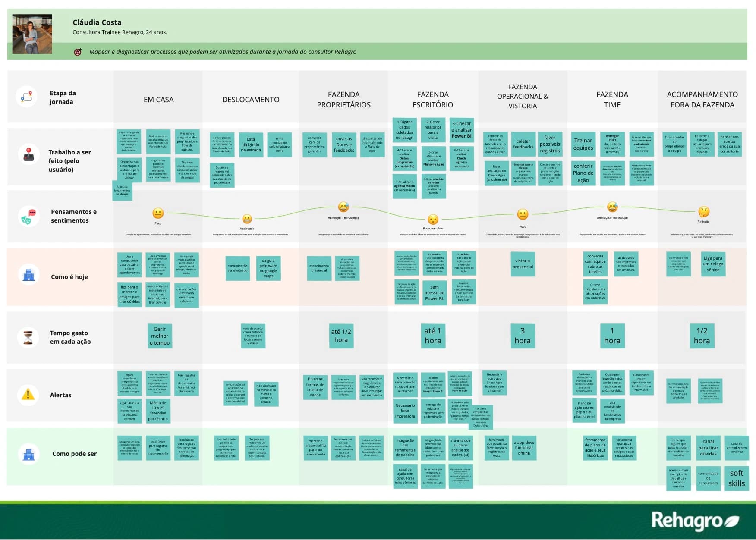Click the Foco completo emoji marker
Viewport: 756px width, 540px height.
(433, 219)
